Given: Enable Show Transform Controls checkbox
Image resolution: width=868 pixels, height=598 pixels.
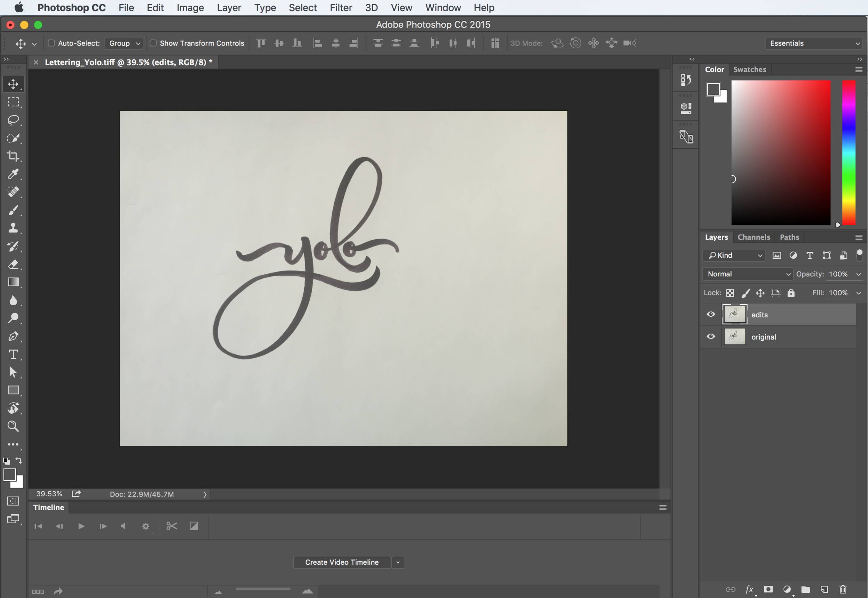Looking at the screenshot, I should pyautogui.click(x=153, y=43).
